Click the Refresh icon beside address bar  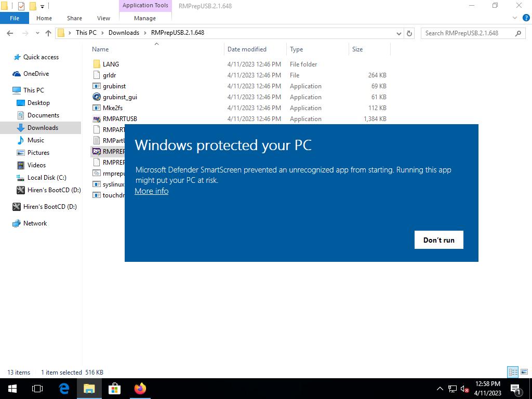[409, 33]
